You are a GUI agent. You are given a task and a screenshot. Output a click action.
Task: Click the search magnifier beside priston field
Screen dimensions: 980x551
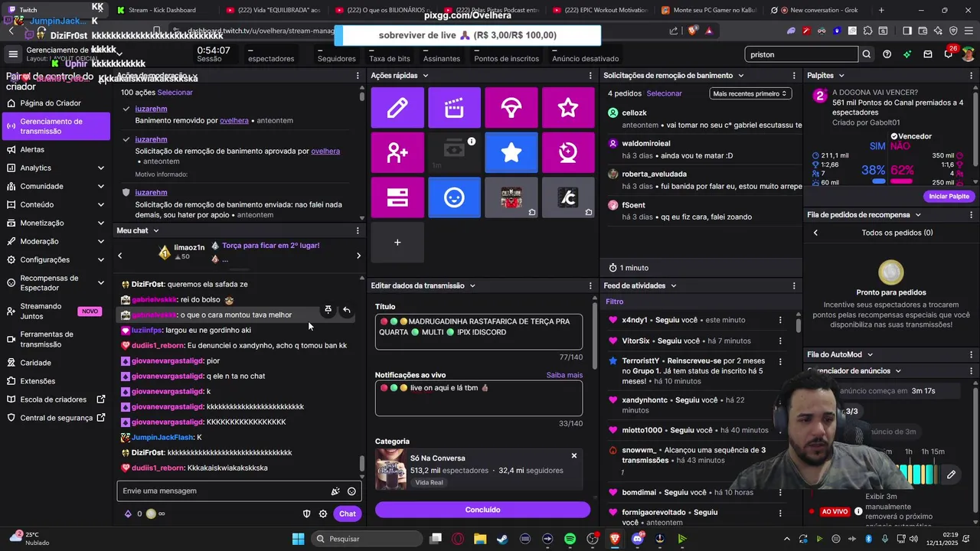(x=867, y=54)
